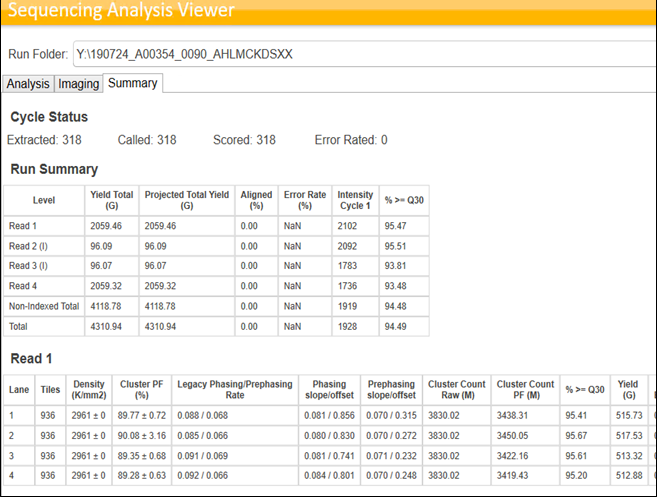Viewport: 657px width, 498px height.
Task: Open the Imaging tab
Action: pos(79,84)
